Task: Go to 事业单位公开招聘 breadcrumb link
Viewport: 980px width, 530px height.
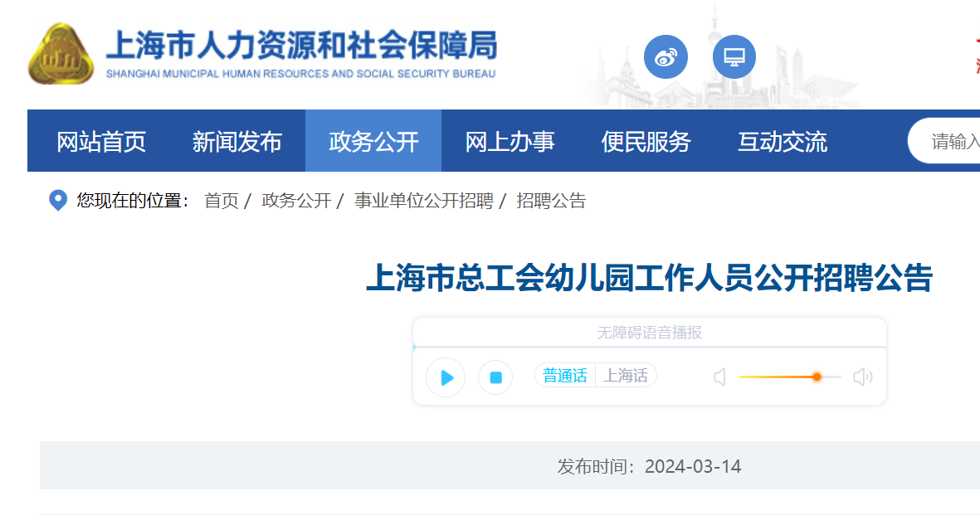Action: tap(424, 201)
